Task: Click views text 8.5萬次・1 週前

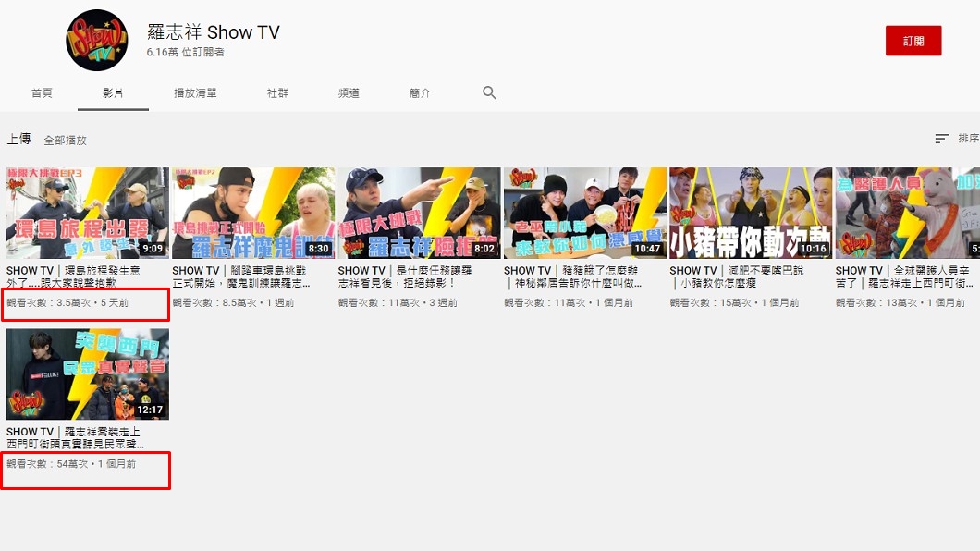Action: (x=233, y=302)
